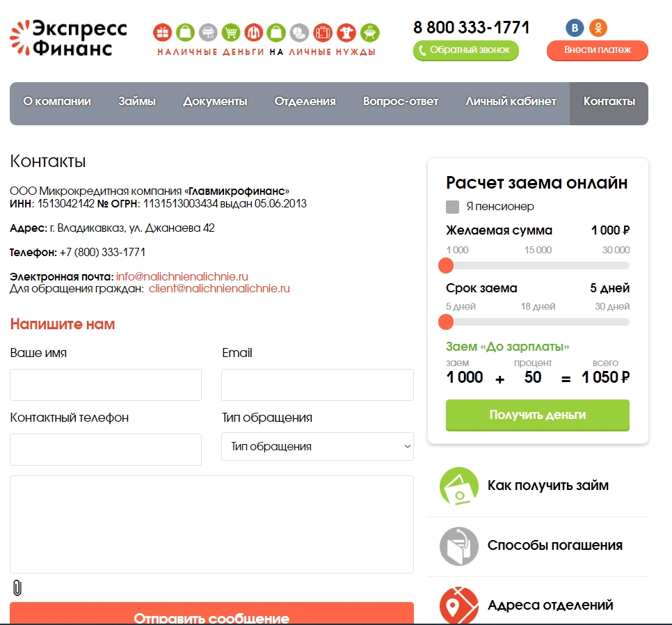Image resolution: width=672 pixels, height=625 pixels.
Task: Open the О компании menu item
Action: [57, 101]
